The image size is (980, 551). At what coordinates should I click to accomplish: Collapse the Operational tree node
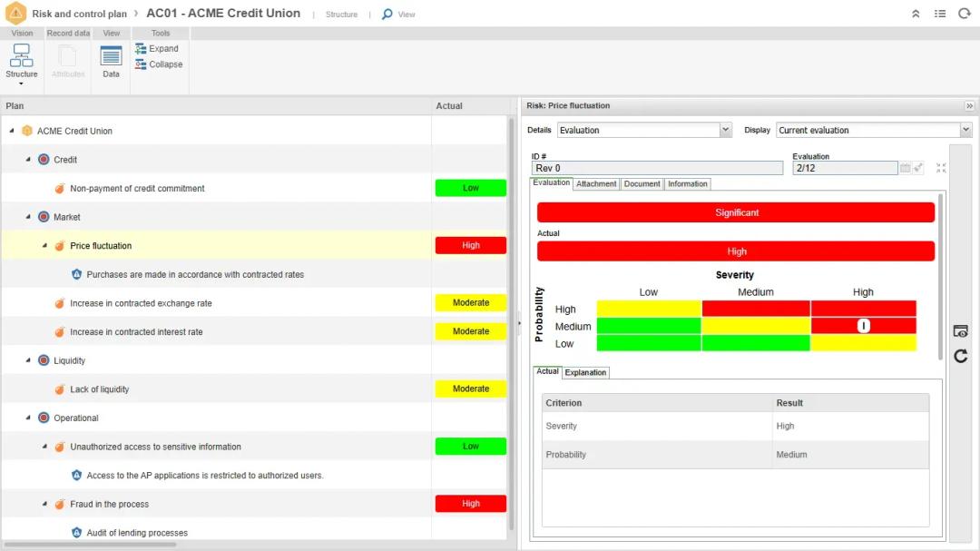point(29,418)
